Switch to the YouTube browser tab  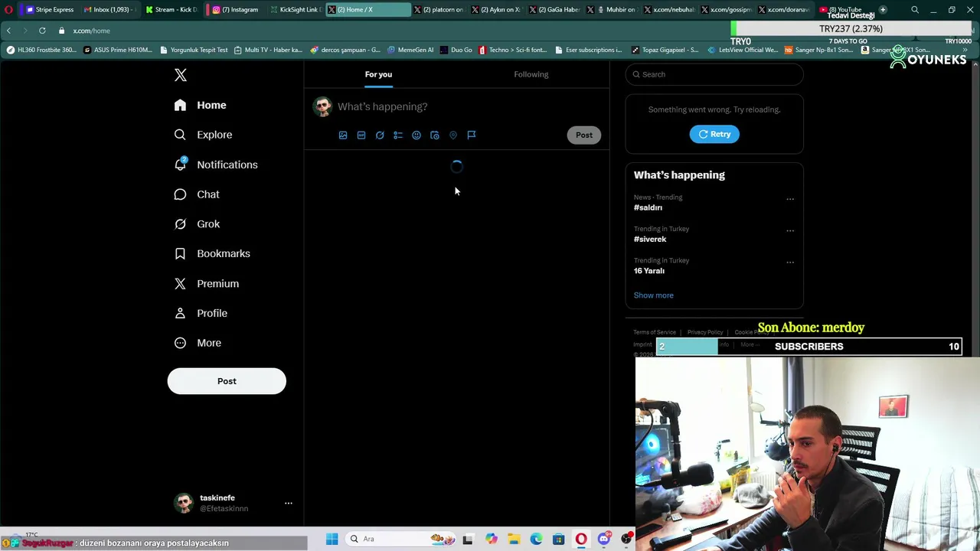pos(840,9)
